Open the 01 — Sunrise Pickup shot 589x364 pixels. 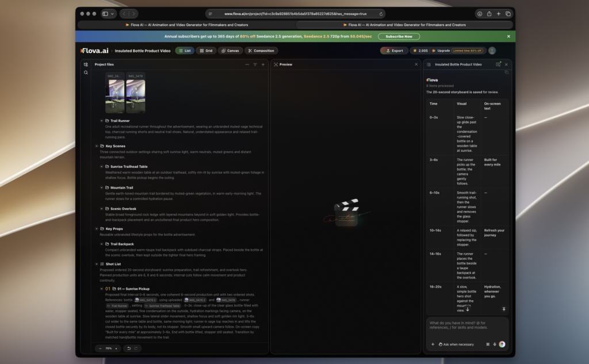pos(133,289)
